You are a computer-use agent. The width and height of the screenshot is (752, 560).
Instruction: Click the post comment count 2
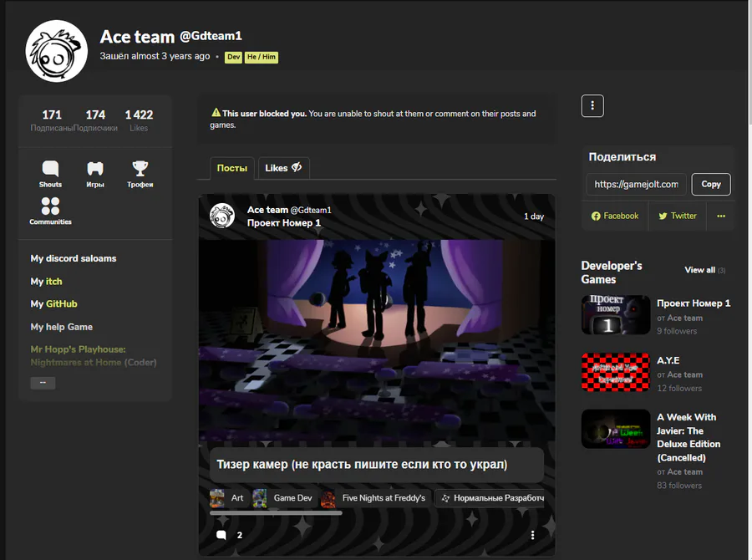click(x=239, y=535)
